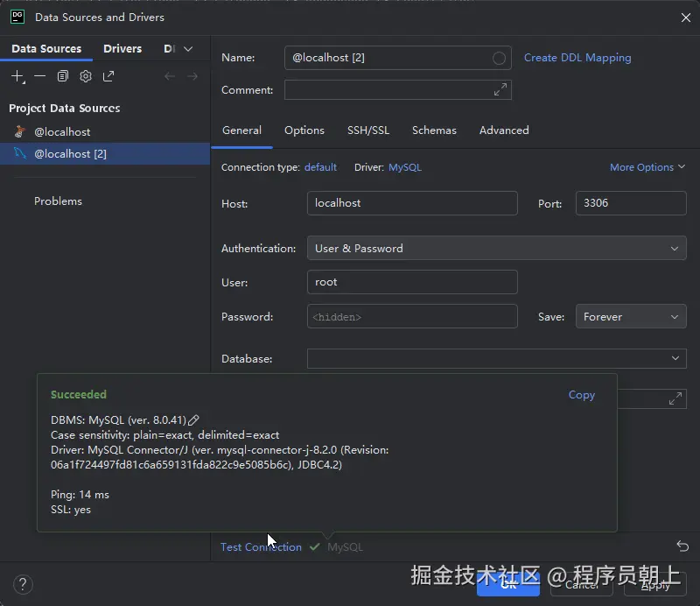Screen dimensions: 700x606
Task: Open the Schemas tab
Action: [x=434, y=130]
